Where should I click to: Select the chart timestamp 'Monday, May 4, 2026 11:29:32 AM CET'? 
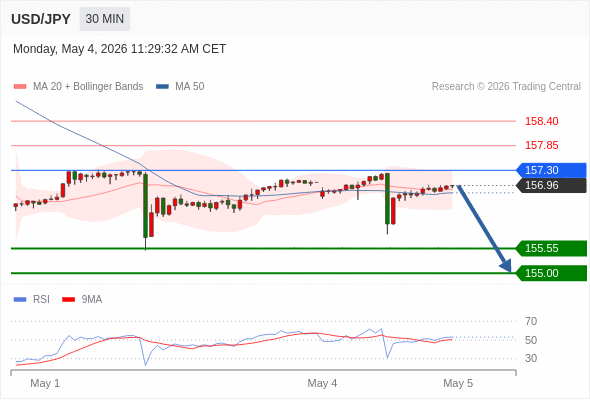point(119,49)
